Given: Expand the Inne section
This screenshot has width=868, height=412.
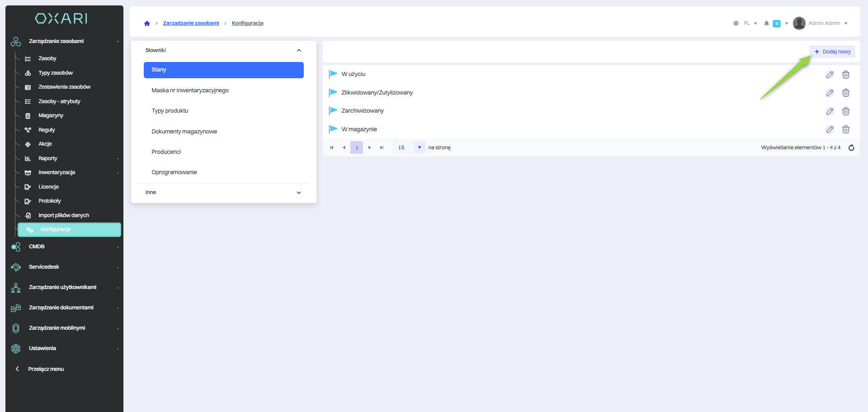Looking at the screenshot, I should click(x=299, y=193).
